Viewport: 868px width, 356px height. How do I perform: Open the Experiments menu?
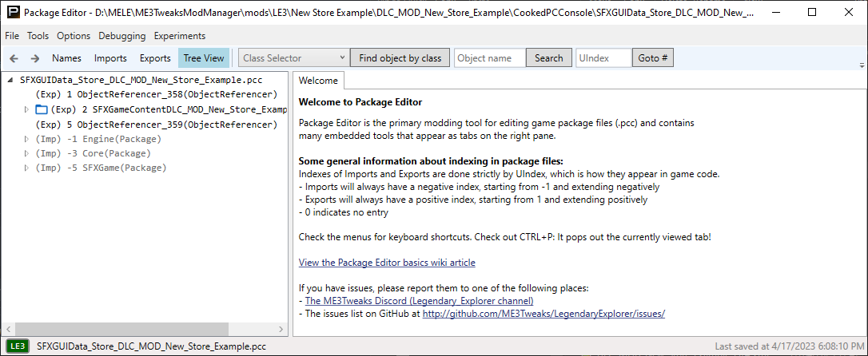(180, 36)
